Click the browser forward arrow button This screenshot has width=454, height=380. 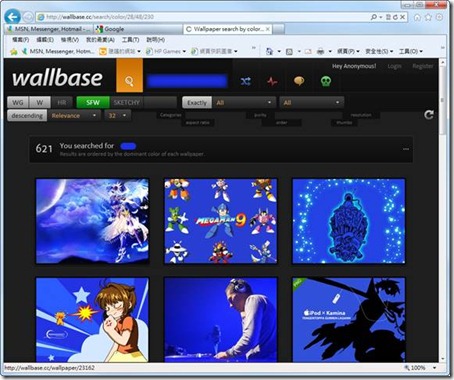click(28, 17)
